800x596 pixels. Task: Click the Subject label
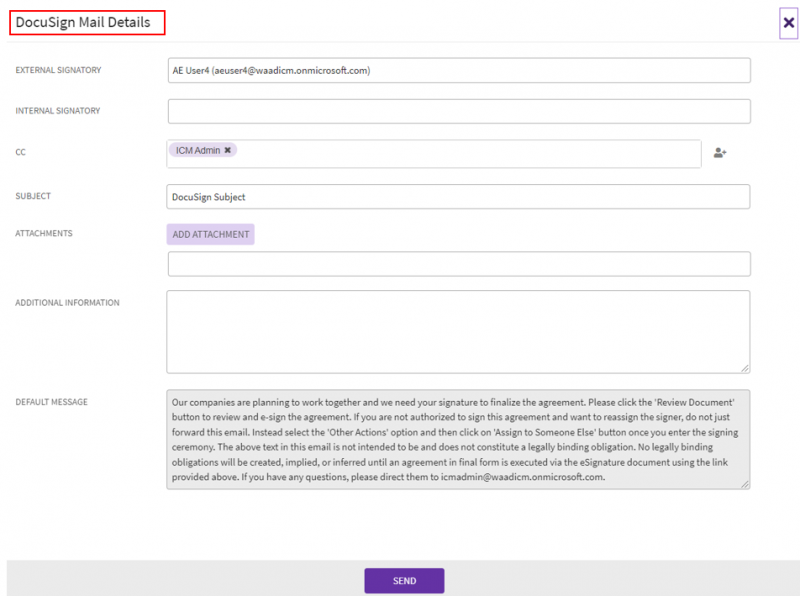point(33,196)
